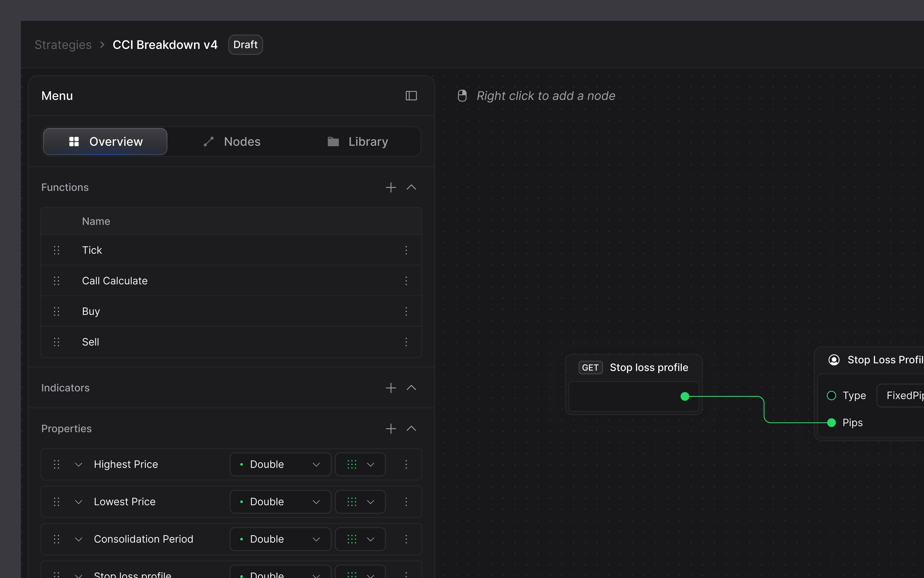Open more options for Consolidation Period property
This screenshot has height=578, width=924.
406,539
